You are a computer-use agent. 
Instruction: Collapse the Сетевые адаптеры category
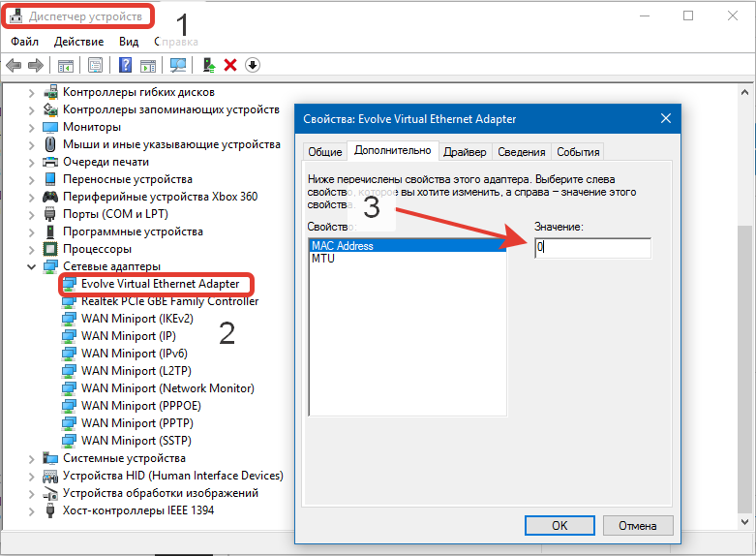pos(31,266)
